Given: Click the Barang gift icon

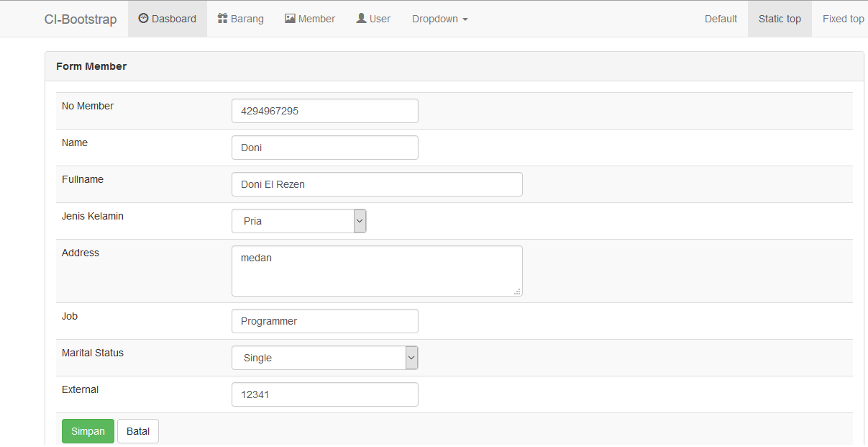Looking at the screenshot, I should [x=223, y=19].
